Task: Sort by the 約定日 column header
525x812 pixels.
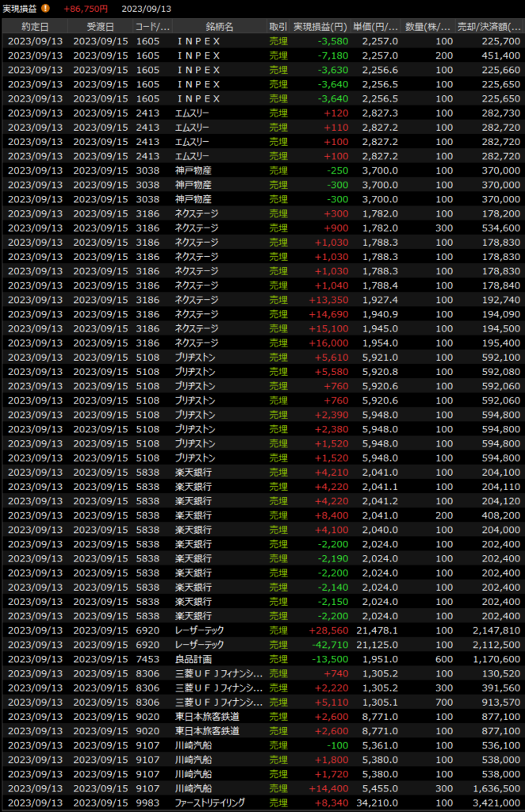Action: click(x=34, y=27)
